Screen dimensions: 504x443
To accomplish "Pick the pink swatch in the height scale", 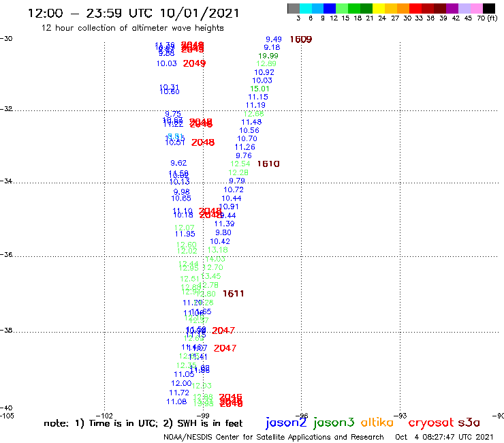I will pos(476,8).
